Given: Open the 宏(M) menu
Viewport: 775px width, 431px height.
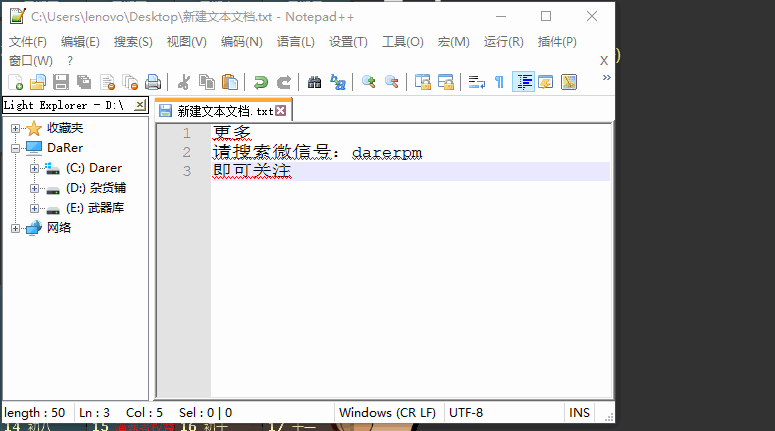Looking at the screenshot, I should point(453,42).
